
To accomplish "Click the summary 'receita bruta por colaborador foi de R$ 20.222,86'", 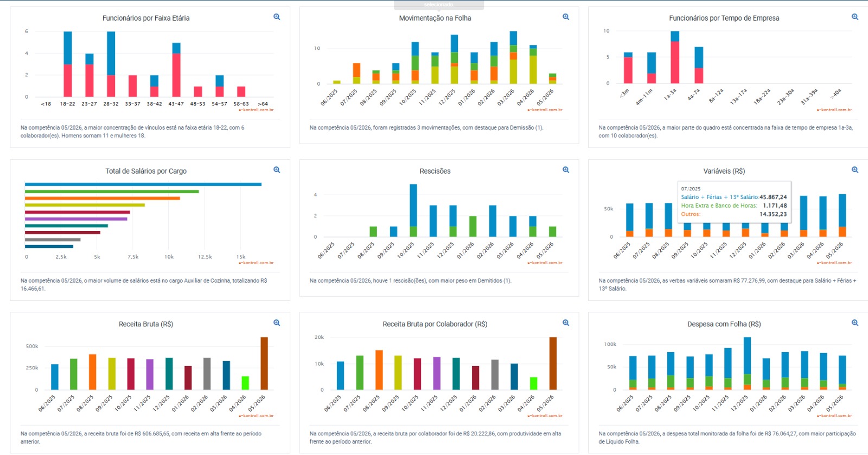I will (x=436, y=438).
